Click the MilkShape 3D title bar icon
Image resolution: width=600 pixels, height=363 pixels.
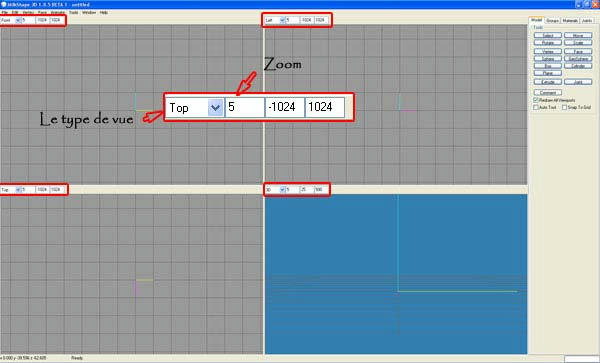[x=4, y=5]
